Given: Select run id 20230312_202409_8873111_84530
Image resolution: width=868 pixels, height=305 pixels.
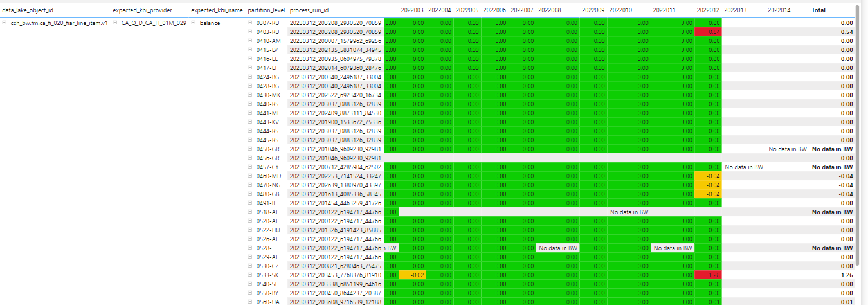Looking at the screenshot, I should [x=336, y=113].
